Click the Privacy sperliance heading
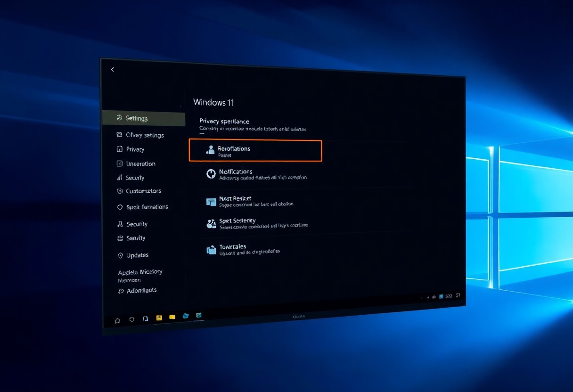 pos(224,121)
